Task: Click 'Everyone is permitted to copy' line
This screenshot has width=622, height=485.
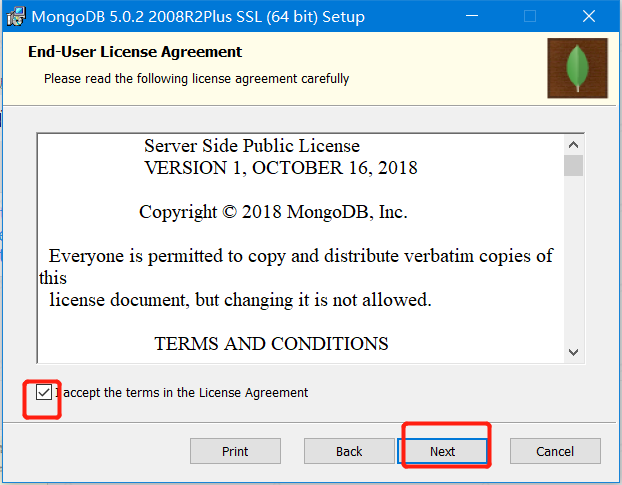Action: click(x=301, y=256)
